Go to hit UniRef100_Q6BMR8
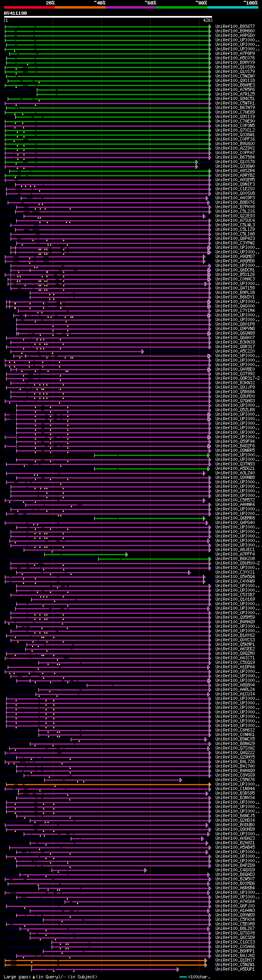262x980 pixels. pyautogui.click(x=235, y=518)
